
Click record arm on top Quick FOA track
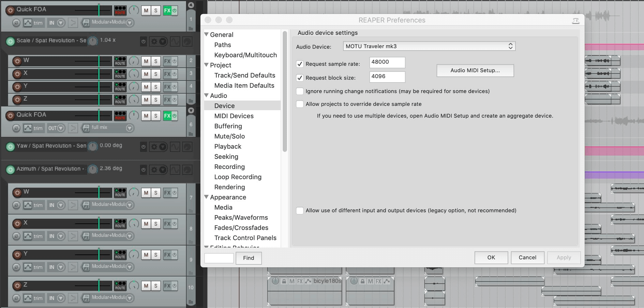tap(10, 10)
